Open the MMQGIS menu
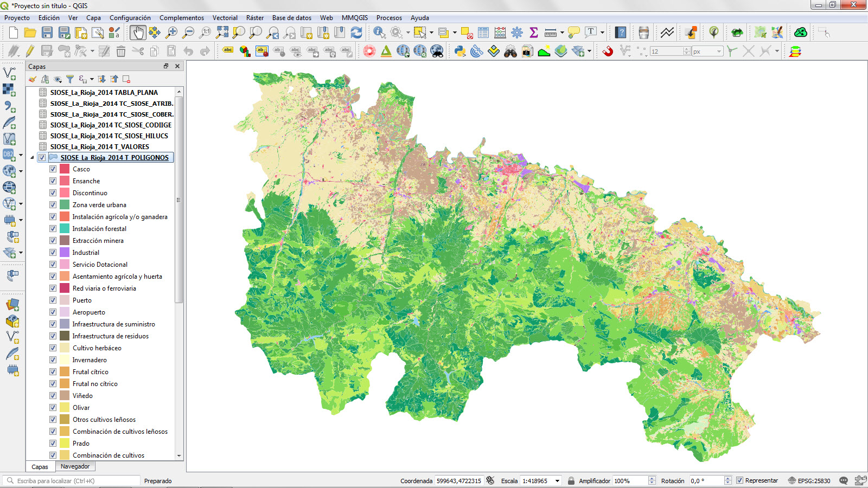Image resolution: width=868 pixels, height=488 pixels. (355, 18)
